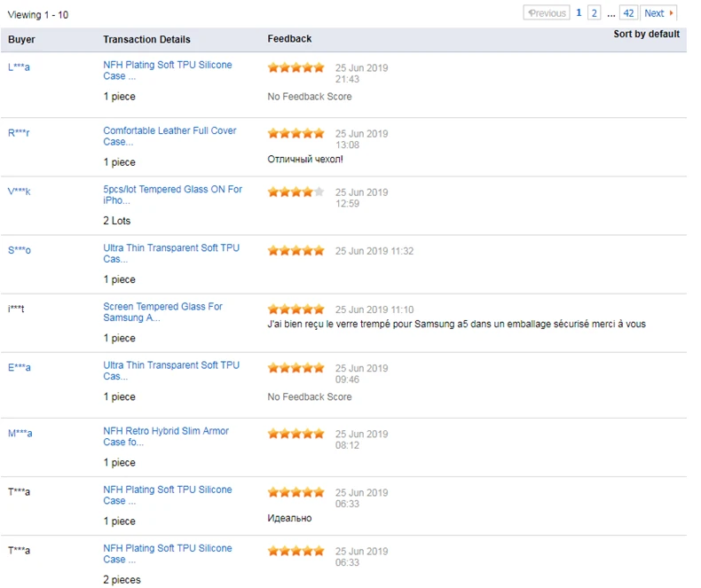Click L***a's five-star rating
The width and height of the screenshot is (701, 588).
296,67
